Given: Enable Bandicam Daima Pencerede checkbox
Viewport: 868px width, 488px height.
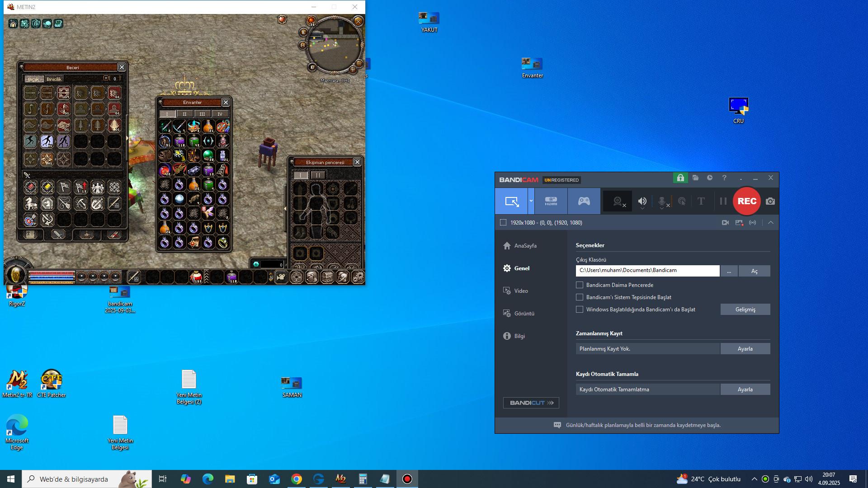Looking at the screenshot, I should click(x=580, y=285).
